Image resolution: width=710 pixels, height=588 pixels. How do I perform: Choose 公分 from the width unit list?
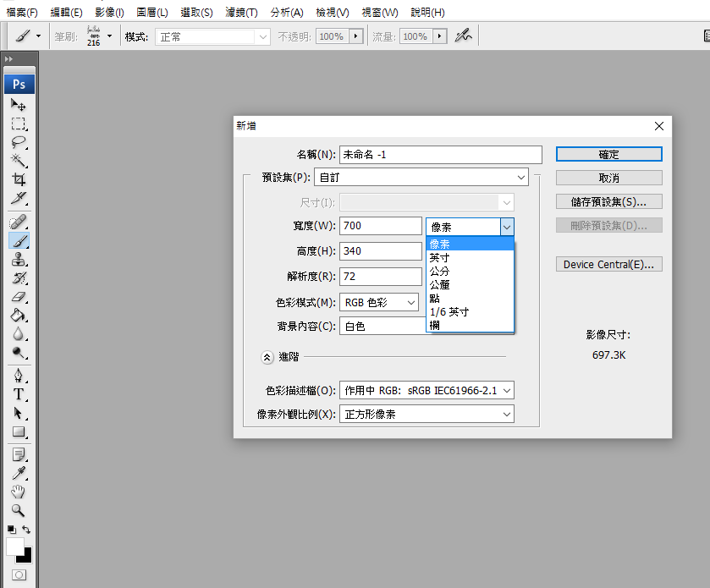click(x=440, y=271)
